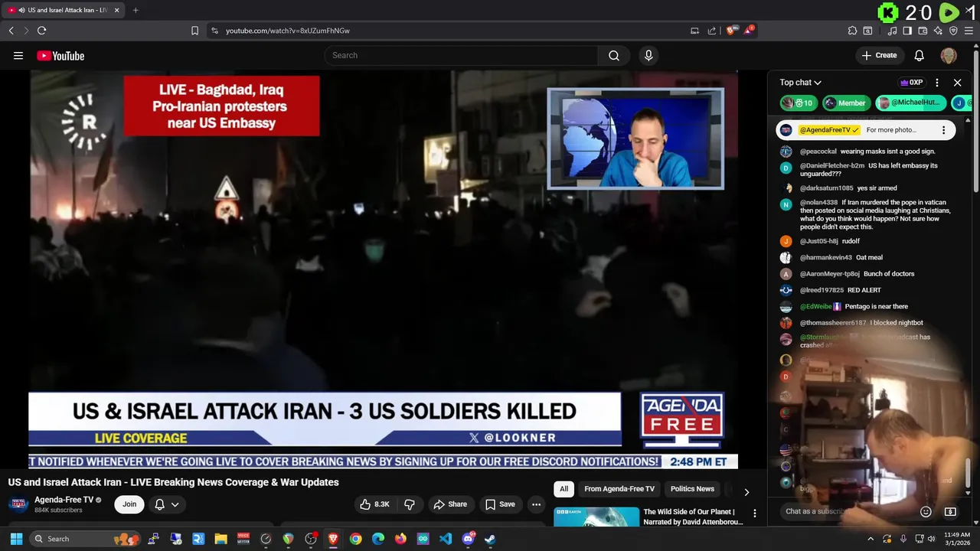
Task: Open the Brave VPN shield icon
Action: [953, 31]
